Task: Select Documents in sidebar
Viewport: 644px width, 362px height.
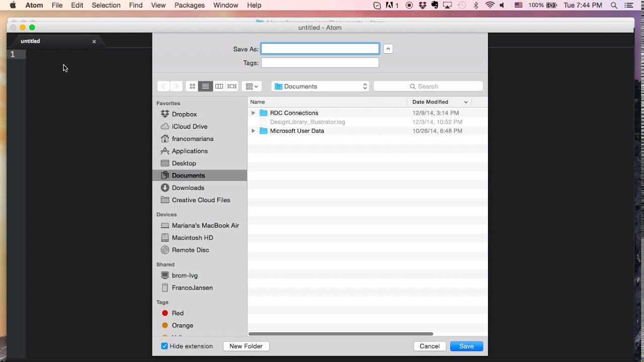Action: coord(199,175)
